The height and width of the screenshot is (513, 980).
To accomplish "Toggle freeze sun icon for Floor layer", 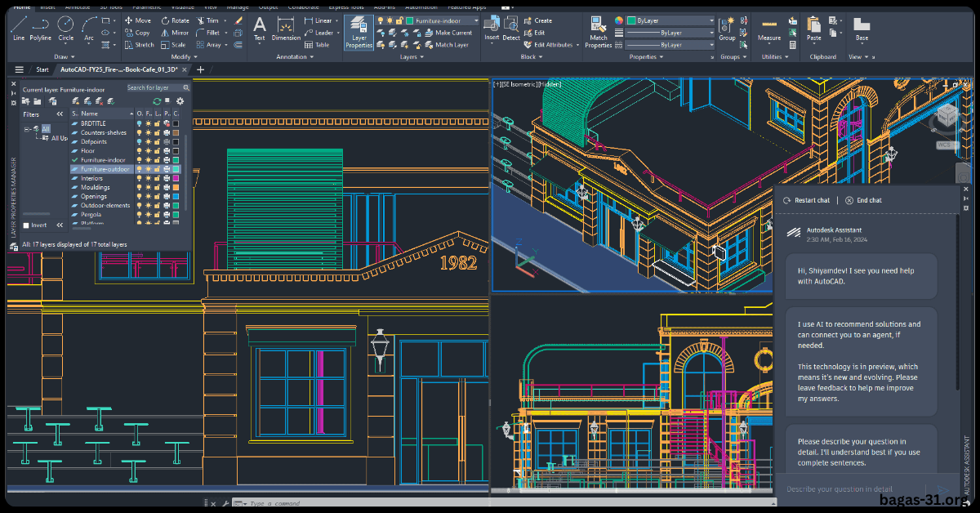I will pos(149,151).
